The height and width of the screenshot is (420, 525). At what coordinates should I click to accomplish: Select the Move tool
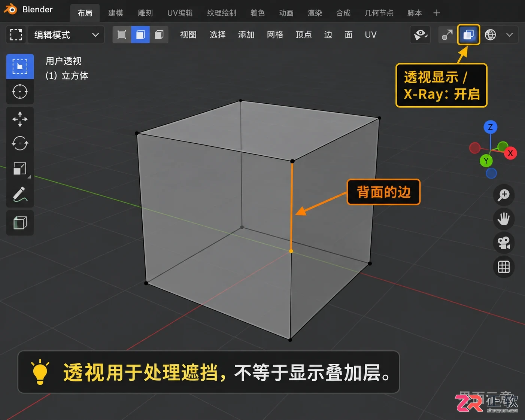click(20, 119)
